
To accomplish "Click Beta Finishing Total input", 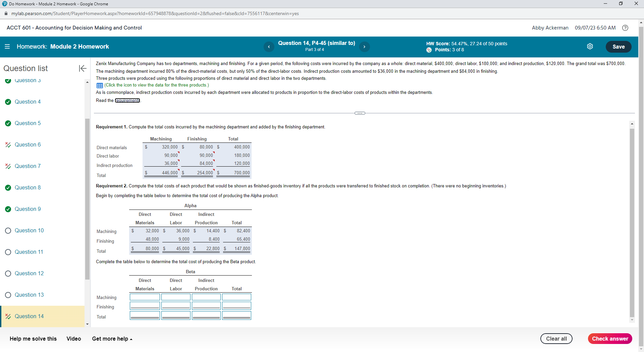I will coord(236,305).
